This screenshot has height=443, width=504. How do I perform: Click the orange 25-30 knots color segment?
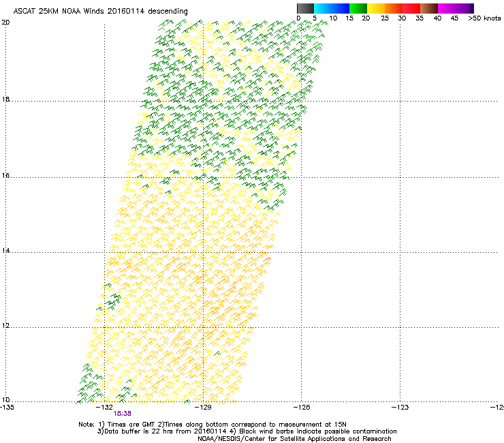(394, 8)
